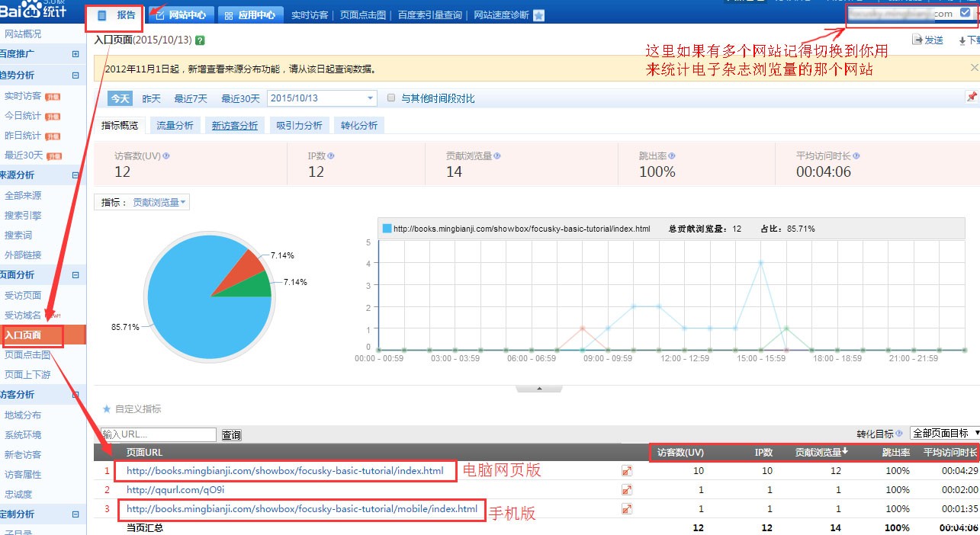Expand the 百度推广 sidebar section
The width and height of the screenshot is (980, 535).
pos(76,54)
